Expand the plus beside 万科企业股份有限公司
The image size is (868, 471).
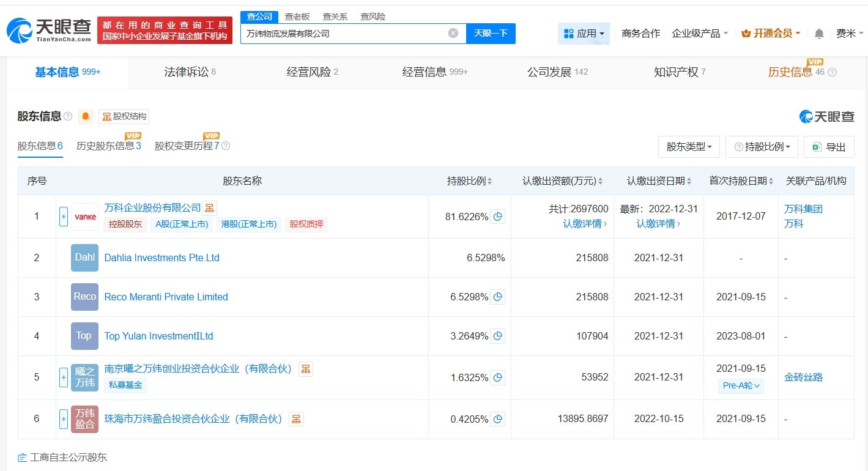(63, 216)
